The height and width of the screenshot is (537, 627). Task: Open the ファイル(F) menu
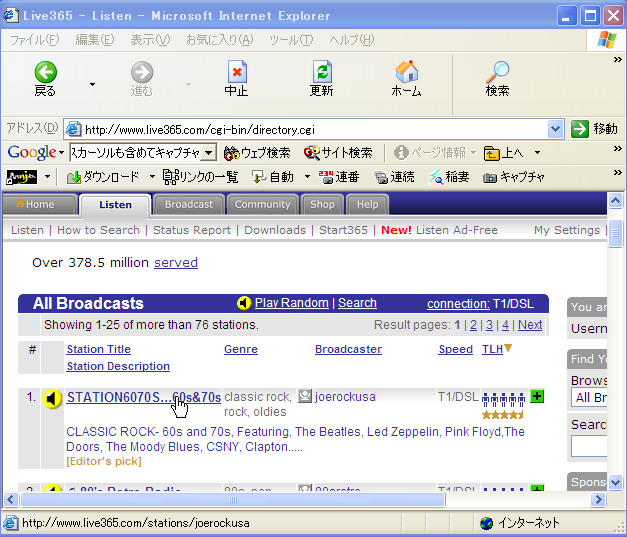point(34,40)
